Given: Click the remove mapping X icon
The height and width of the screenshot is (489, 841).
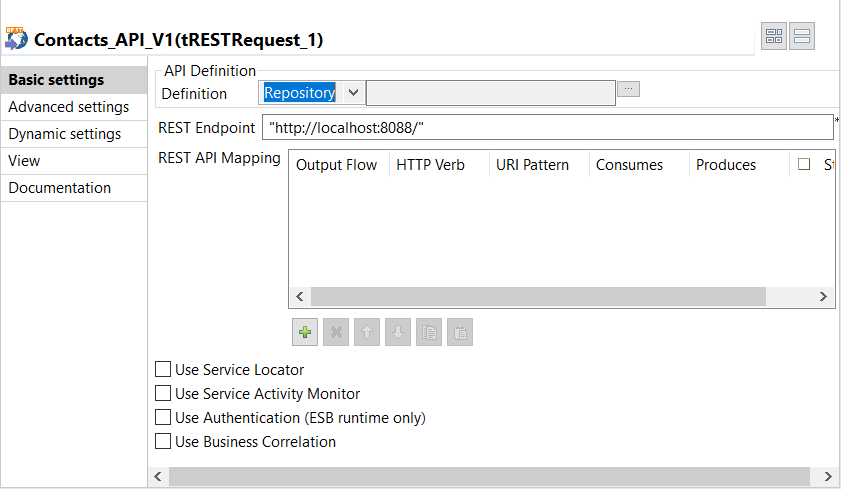Looking at the screenshot, I should (x=336, y=333).
